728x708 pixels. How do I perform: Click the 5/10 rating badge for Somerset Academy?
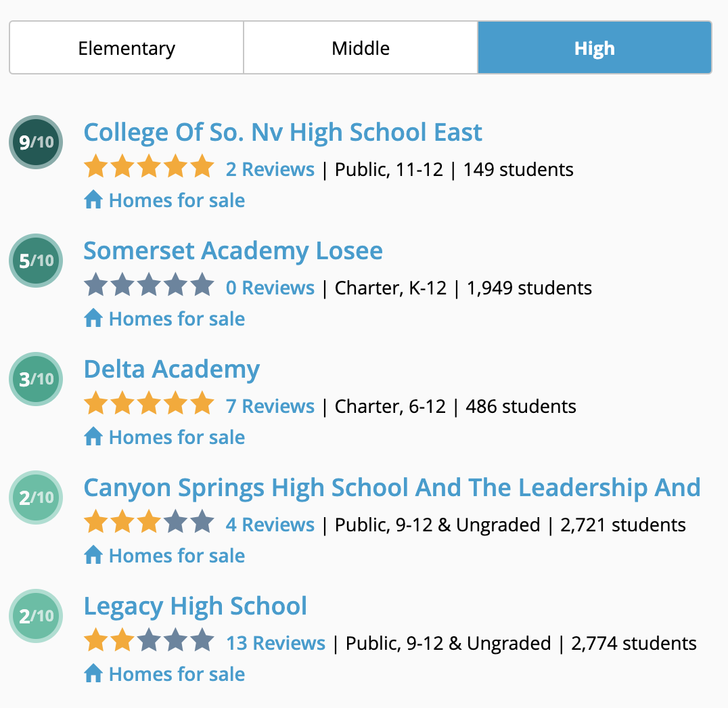point(36,260)
